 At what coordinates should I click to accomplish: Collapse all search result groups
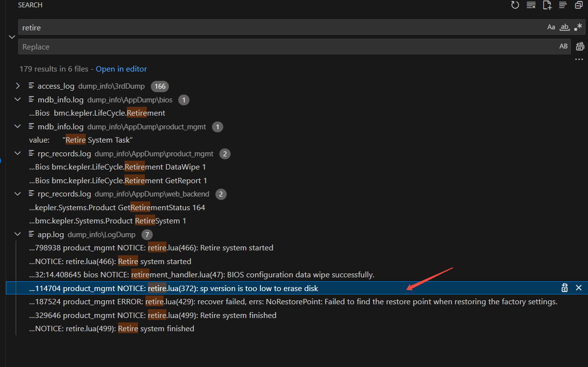point(578,5)
